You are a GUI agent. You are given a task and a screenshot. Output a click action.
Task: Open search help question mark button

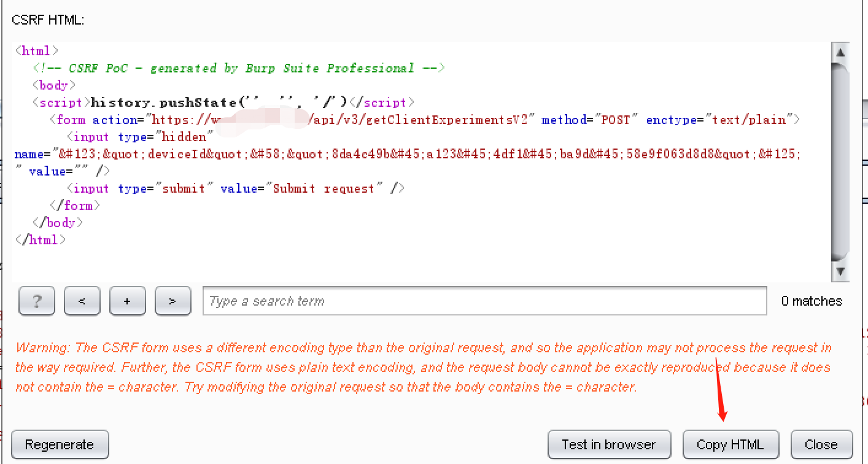(x=37, y=301)
